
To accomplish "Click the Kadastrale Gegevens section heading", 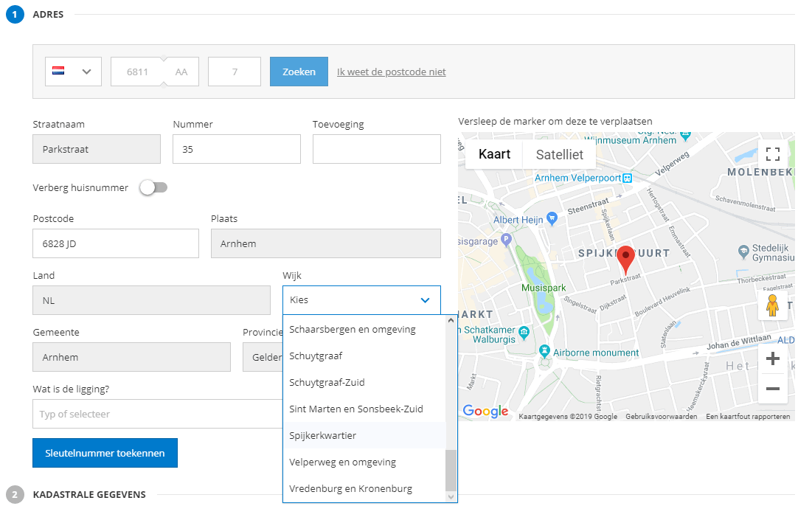I will point(89,495).
